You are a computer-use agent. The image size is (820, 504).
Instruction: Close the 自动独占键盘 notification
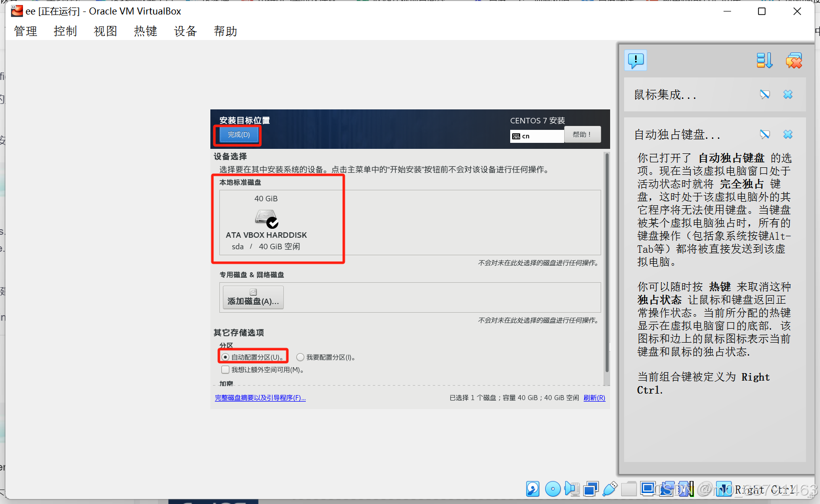click(788, 134)
